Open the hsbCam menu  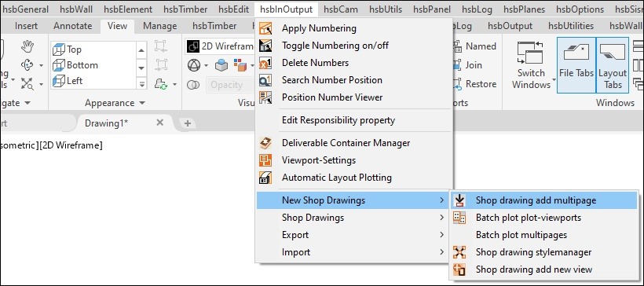pos(341,9)
